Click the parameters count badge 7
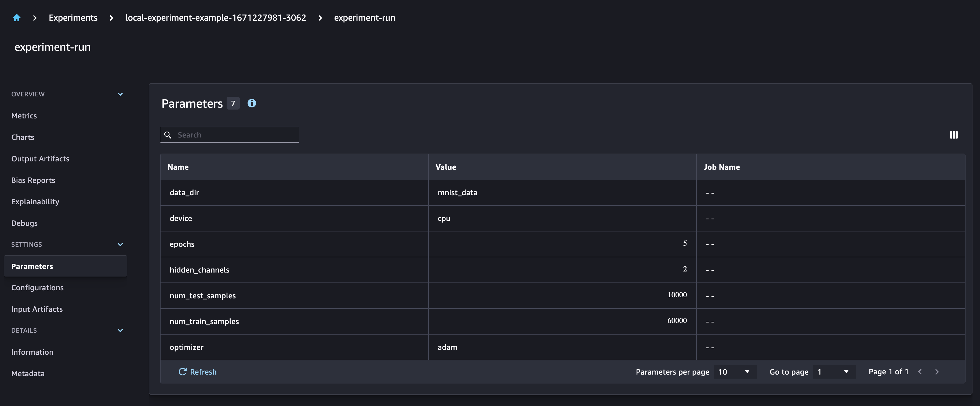Image resolution: width=980 pixels, height=406 pixels. pyautogui.click(x=233, y=103)
